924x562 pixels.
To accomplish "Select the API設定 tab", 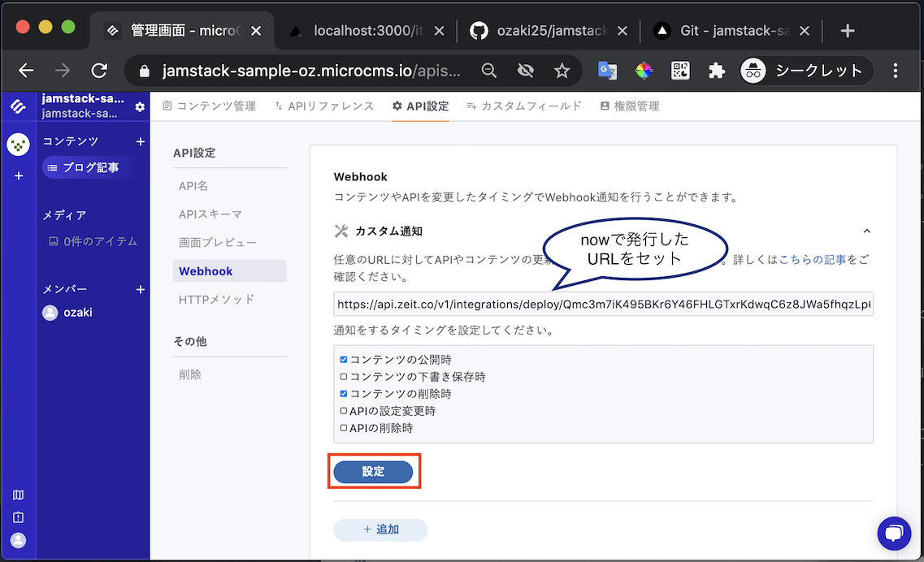I will click(x=420, y=106).
